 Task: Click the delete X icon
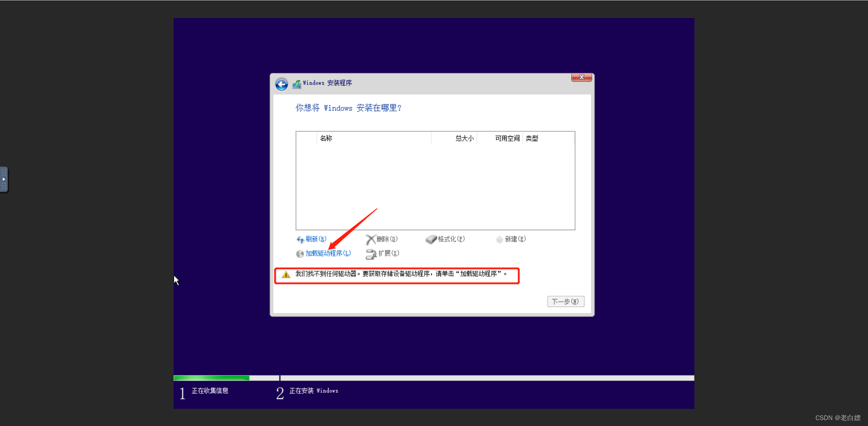click(371, 240)
